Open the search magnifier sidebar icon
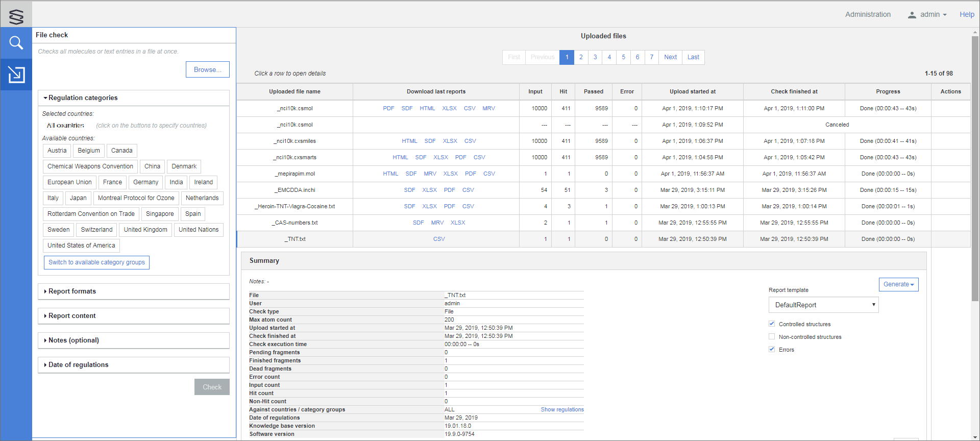 pyautogui.click(x=16, y=43)
